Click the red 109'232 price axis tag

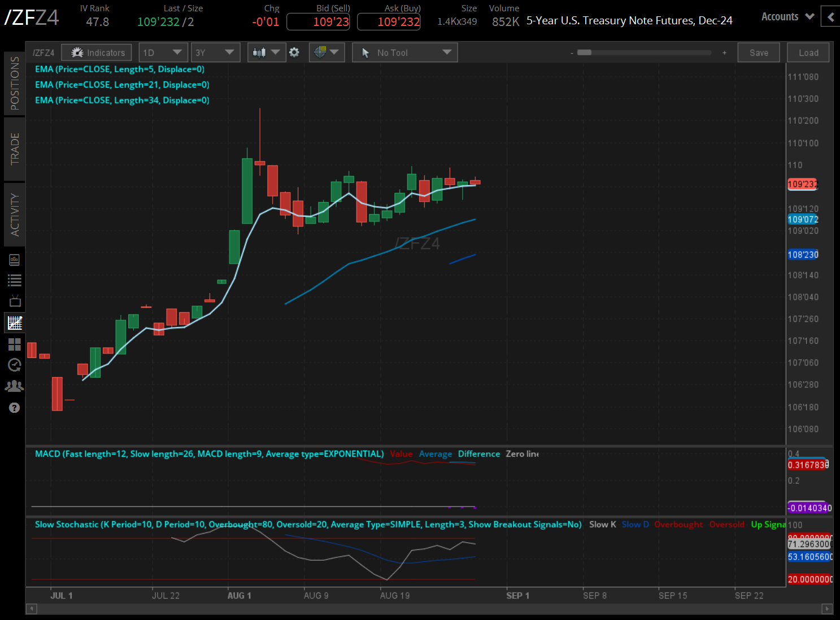click(x=803, y=184)
